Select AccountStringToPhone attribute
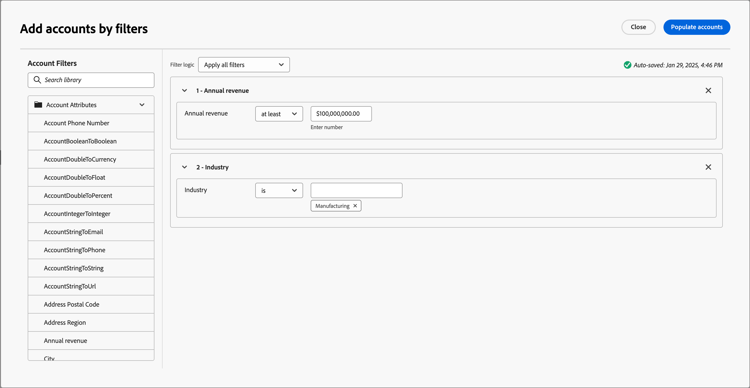750x388 pixels. 91,250
